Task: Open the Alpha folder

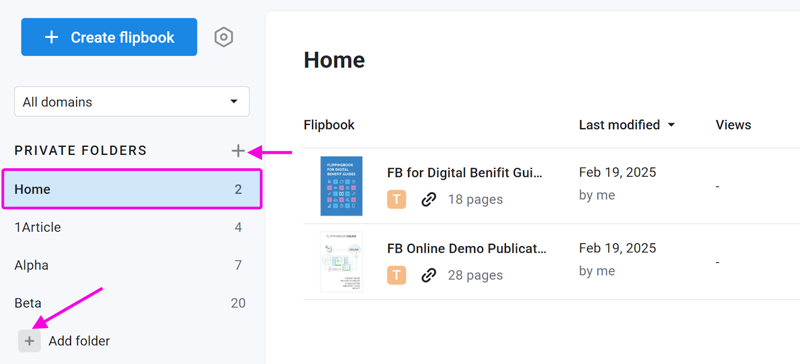Action: tap(132, 265)
